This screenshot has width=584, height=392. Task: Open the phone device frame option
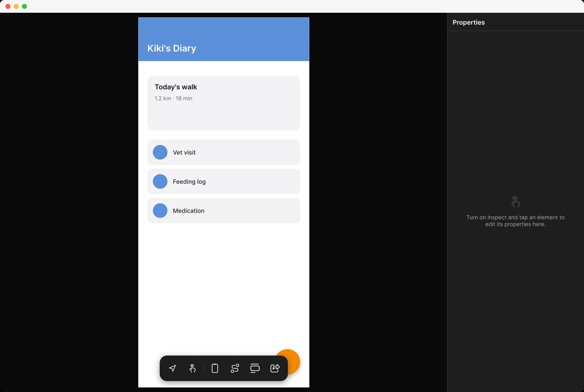point(215,368)
